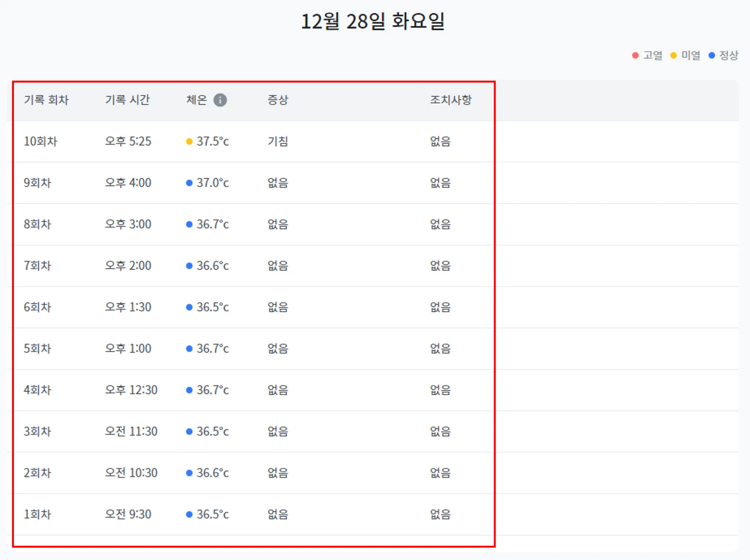Screen dimensions: 750x560
Task: Click the 기록 시간 column header
Action: point(127,100)
